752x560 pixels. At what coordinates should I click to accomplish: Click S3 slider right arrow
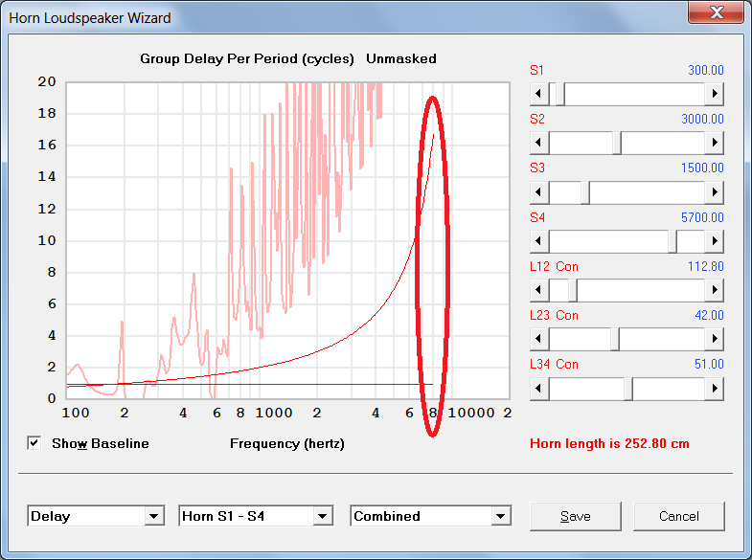tap(714, 192)
